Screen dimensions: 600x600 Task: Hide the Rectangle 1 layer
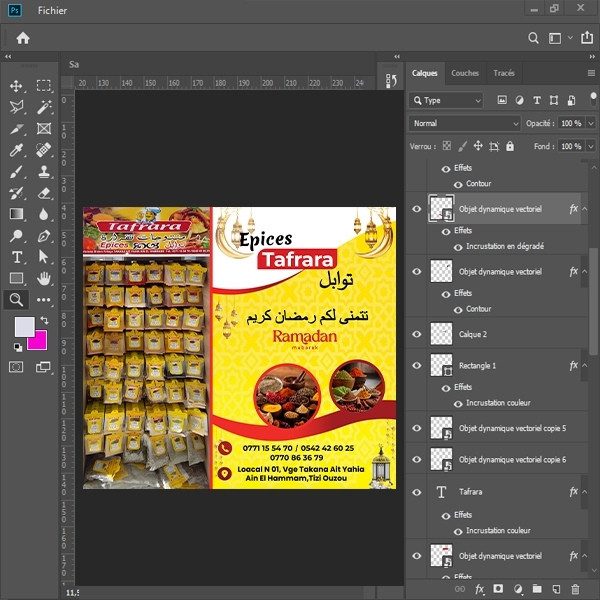pyautogui.click(x=417, y=366)
